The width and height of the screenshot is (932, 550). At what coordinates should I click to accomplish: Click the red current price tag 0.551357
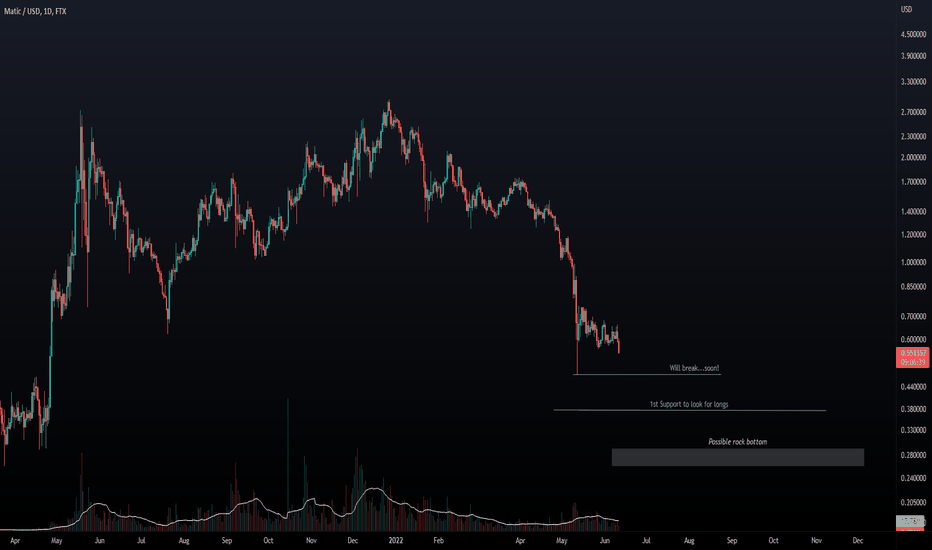913,353
